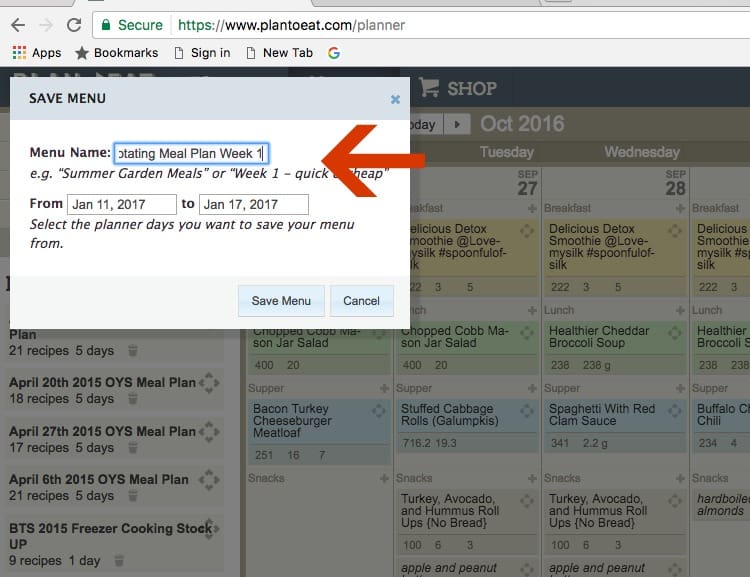Click the shopping cart icon

point(429,87)
